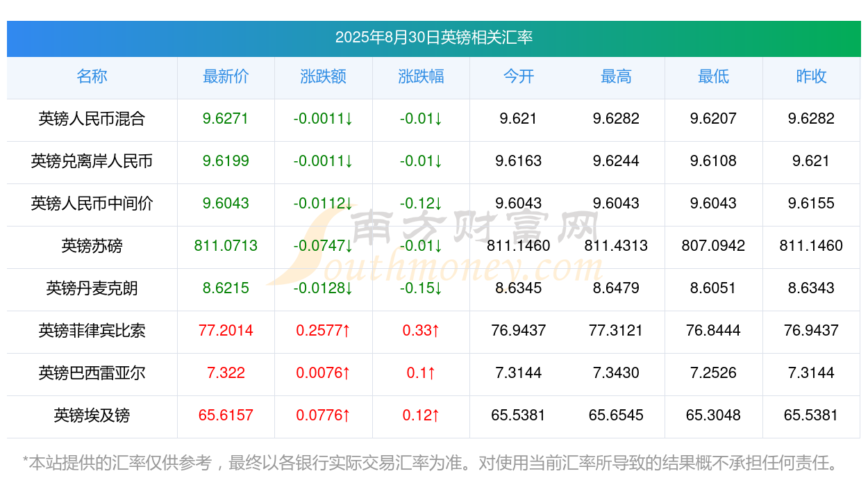Click the 最新价 column header
The width and height of the screenshot is (868, 485).
[x=226, y=76]
